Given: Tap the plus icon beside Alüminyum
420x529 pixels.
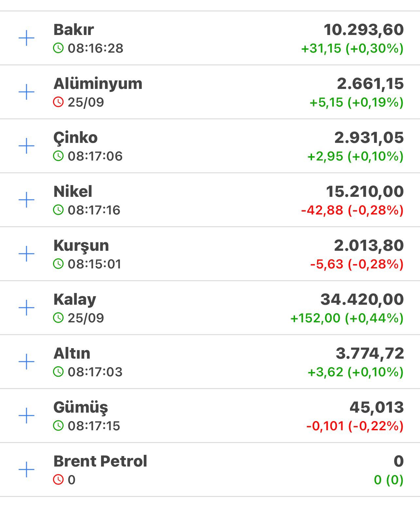Looking at the screenshot, I should (x=26, y=92).
